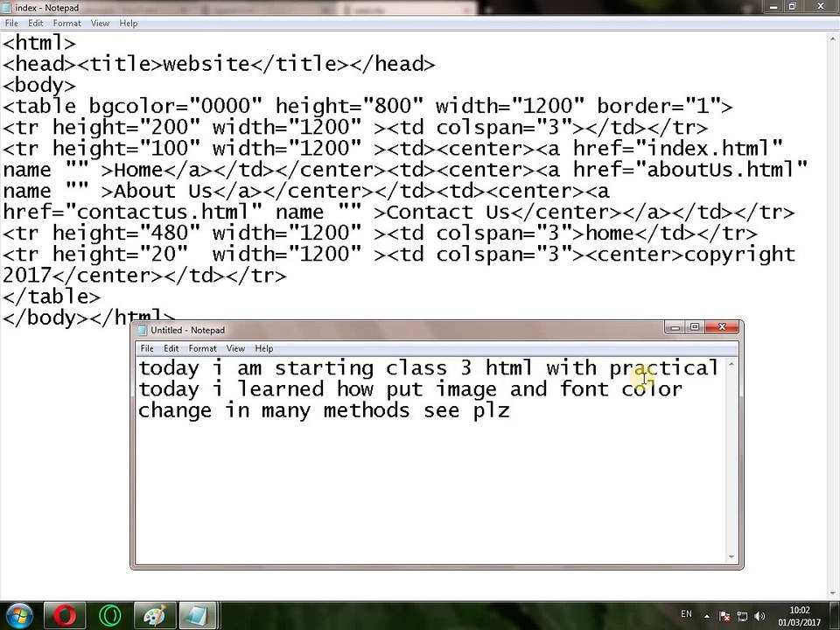Image resolution: width=840 pixels, height=630 pixels.
Task: Click the EN language indicator
Action: (x=686, y=614)
